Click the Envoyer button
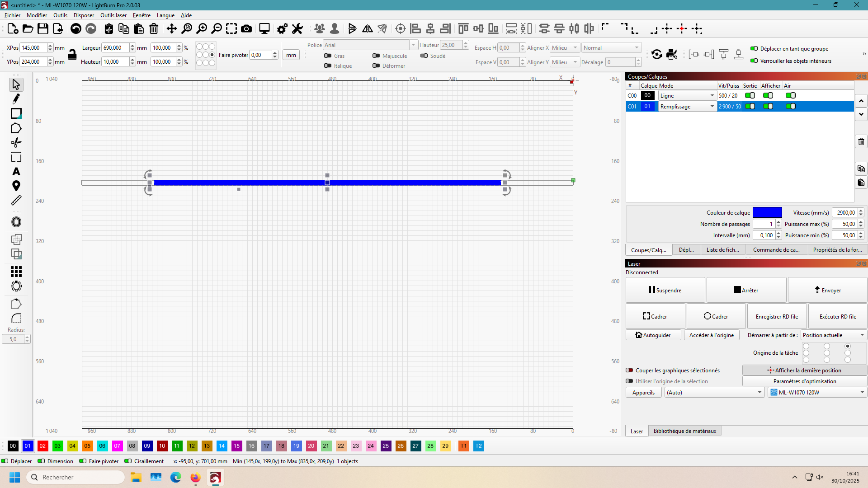 coord(827,290)
